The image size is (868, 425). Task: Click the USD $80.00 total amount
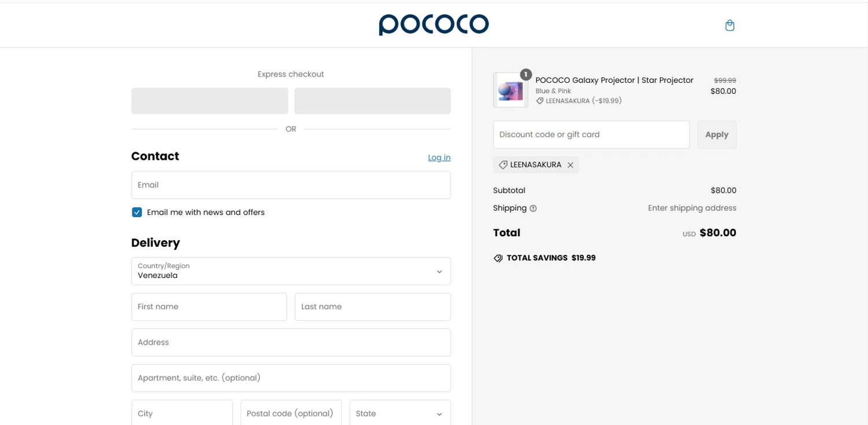pyautogui.click(x=709, y=233)
